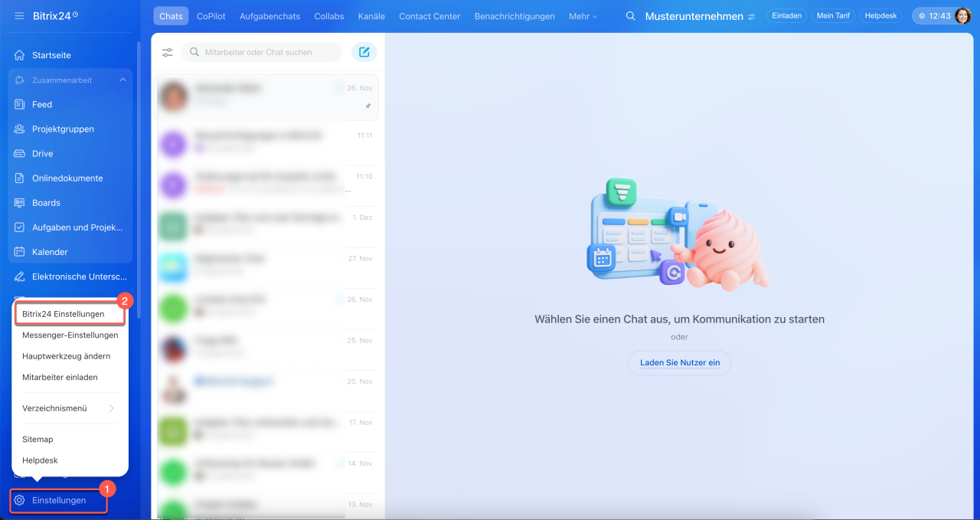Open the Collabs tab
Screen dimensions: 980x520
[329, 16]
